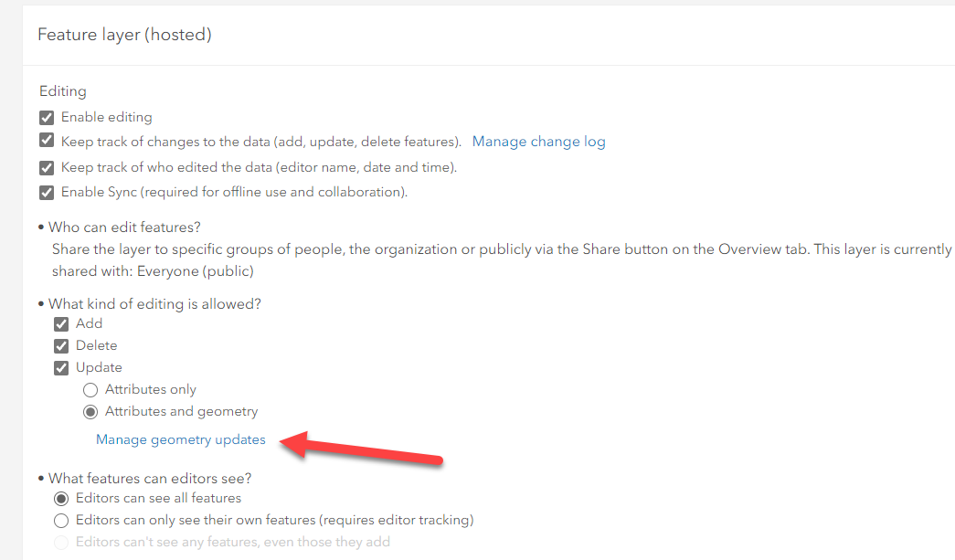Image resolution: width=955 pixels, height=560 pixels.
Task: Toggle 'Keep track of who edited the data'
Action: [x=47, y=167]
